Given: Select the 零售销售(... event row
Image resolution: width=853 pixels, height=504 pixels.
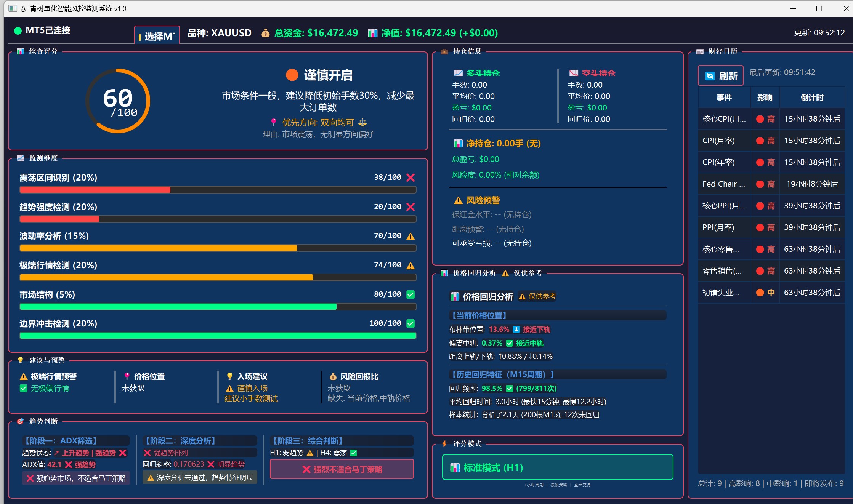Looking at the screenshot, I should coord(771,271).
